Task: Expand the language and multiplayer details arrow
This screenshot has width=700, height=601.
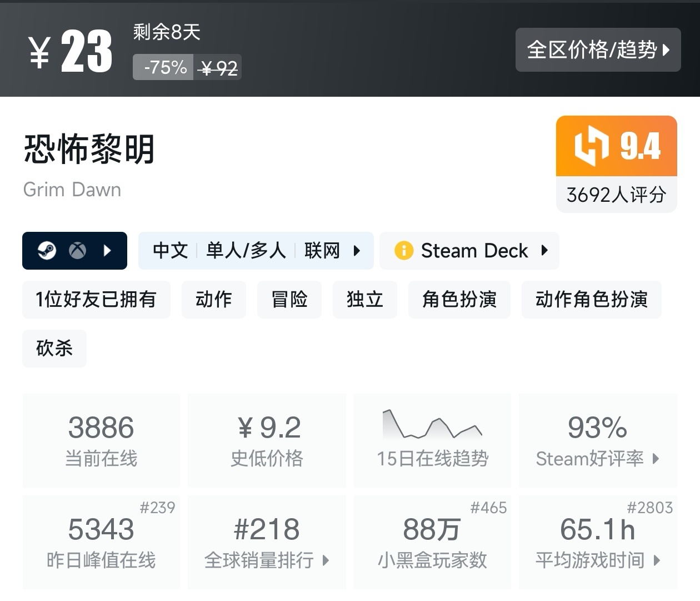Action: (357, 251)
